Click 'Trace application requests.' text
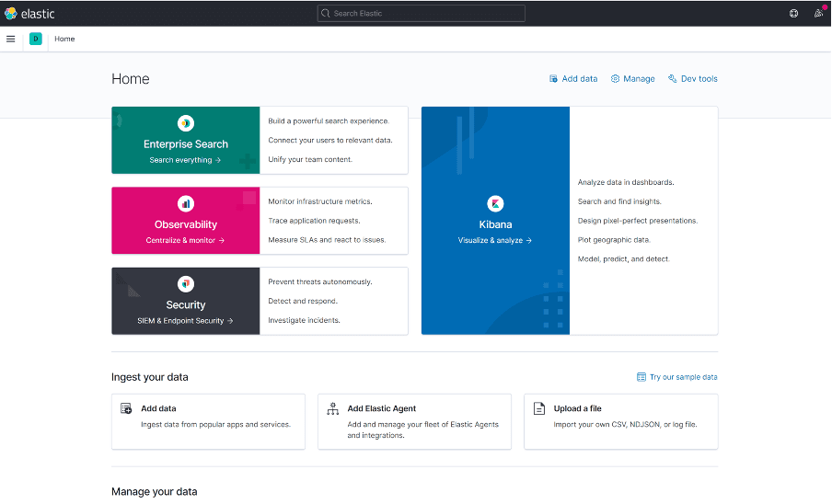 pos(314,221)
